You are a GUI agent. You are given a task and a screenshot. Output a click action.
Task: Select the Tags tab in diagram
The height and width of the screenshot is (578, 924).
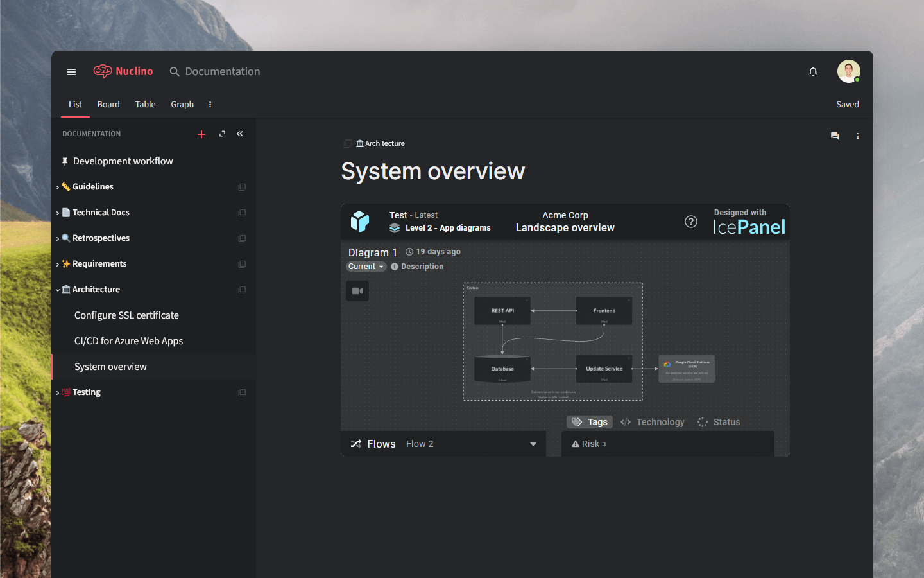(x=590, y=422)
